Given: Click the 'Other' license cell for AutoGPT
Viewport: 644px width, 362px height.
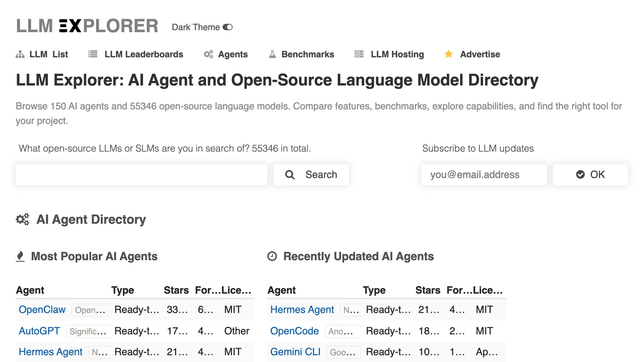Looking at the screenshot, I should click(x=237, y=331).
